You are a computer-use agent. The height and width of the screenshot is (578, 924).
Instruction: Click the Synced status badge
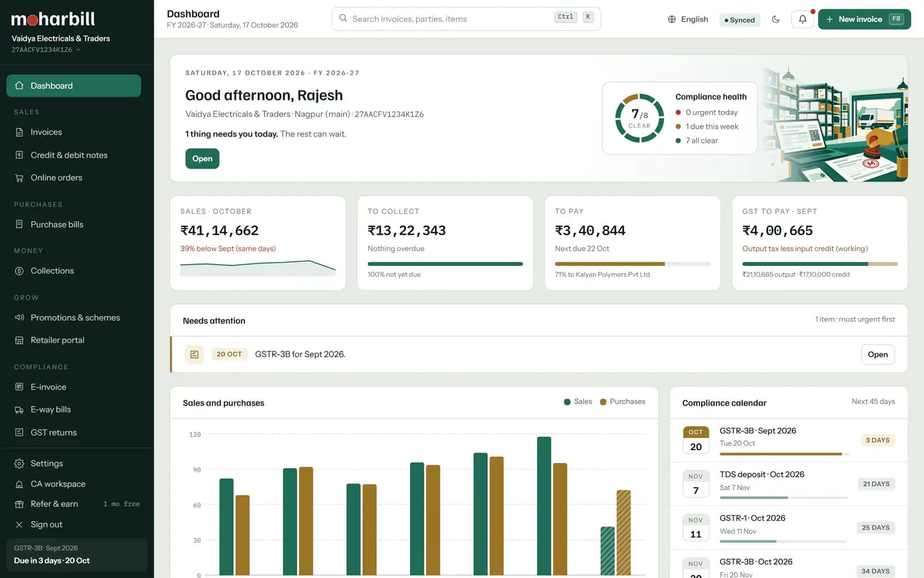point(740,20)
